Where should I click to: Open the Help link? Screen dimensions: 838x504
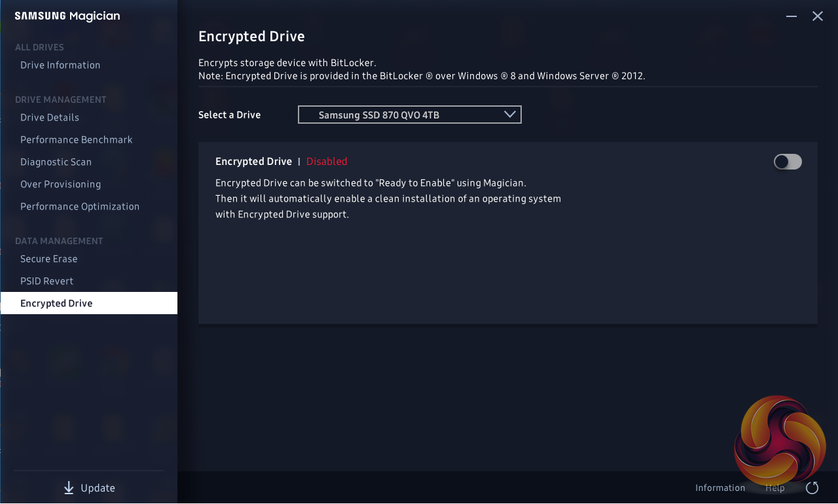[x=775, y=488]
